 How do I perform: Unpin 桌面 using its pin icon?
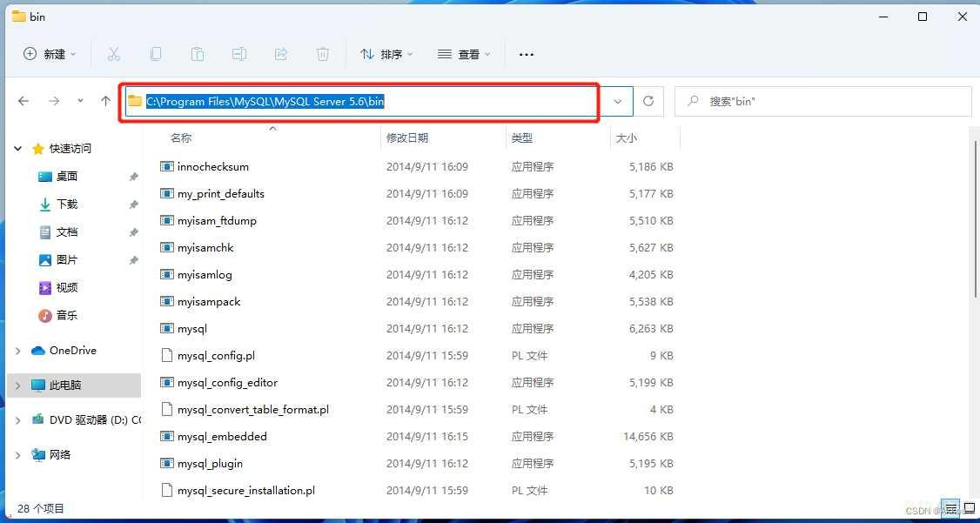[x=133, y=177]
